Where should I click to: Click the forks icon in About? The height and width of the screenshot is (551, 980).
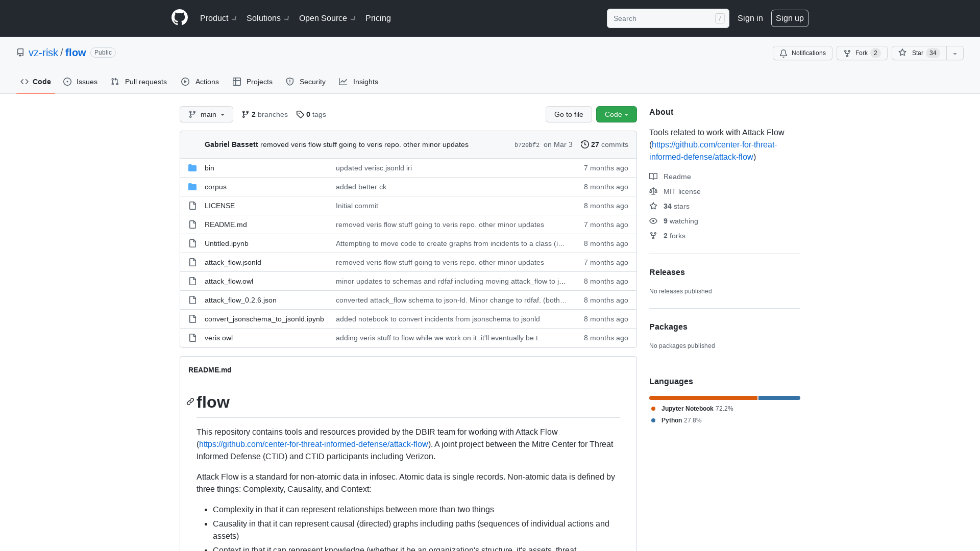point(653,236)
